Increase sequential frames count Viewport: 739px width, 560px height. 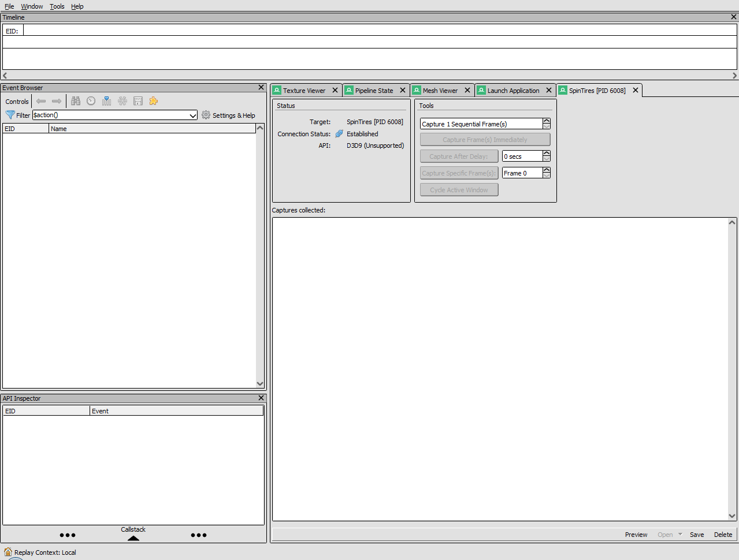(x=547, y=121)
